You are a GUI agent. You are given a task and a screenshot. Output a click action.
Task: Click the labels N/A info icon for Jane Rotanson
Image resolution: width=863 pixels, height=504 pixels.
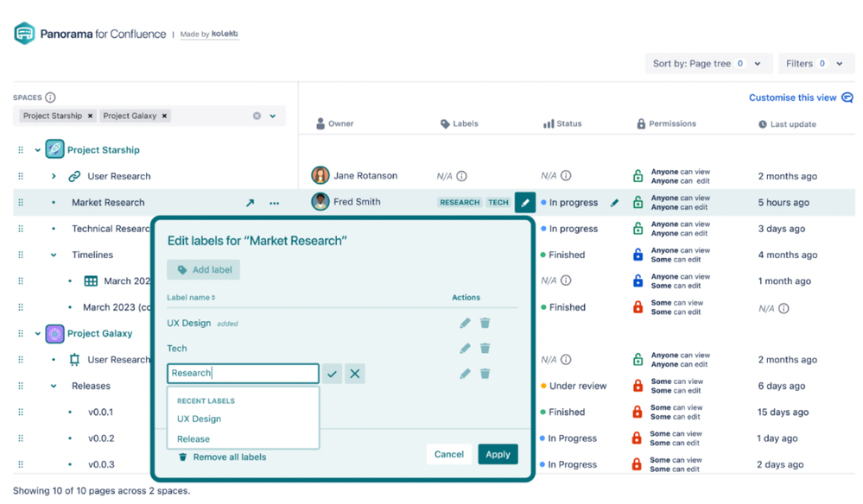pos(462,176)
